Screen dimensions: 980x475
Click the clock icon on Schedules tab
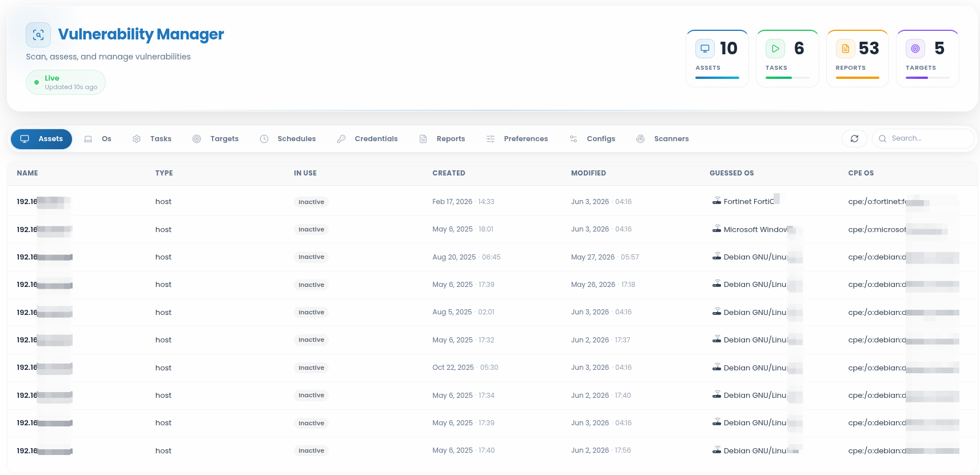(264, 139)
